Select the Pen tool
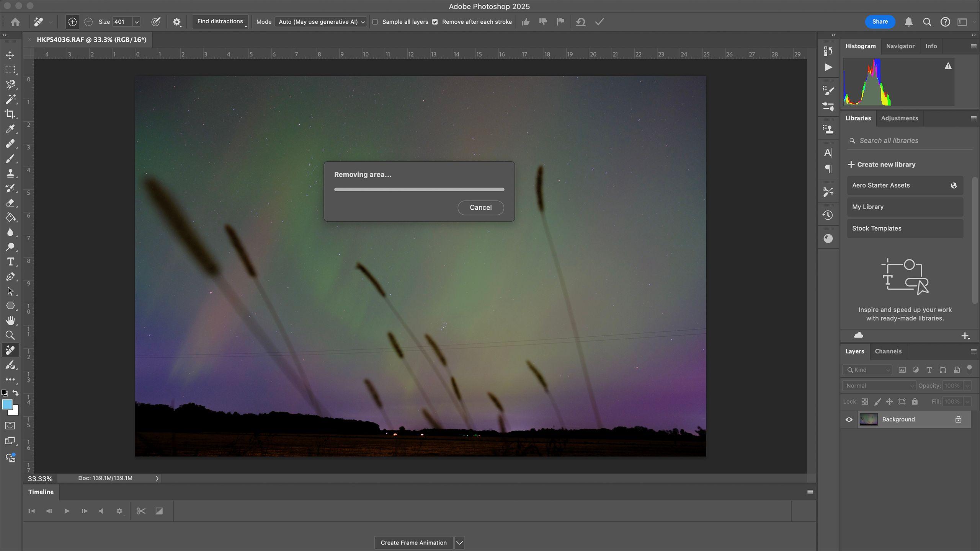This screenshot has width=980, height=551. click(10, 276)
